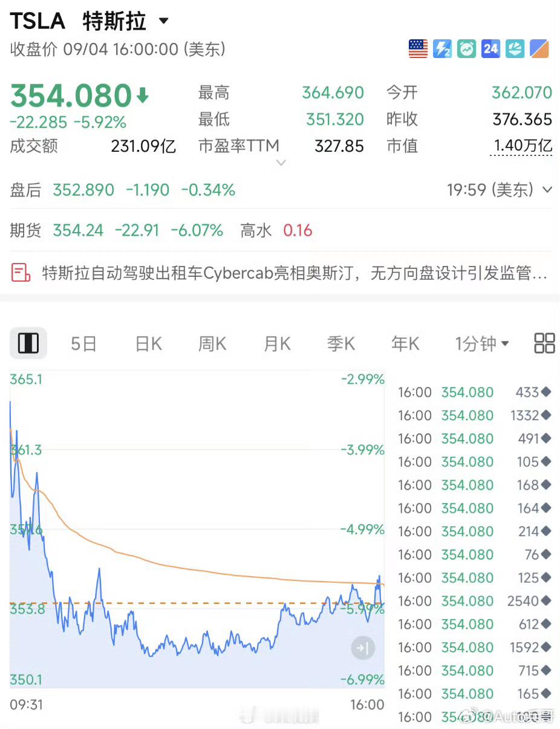The image size is (560, 729).
Task: Tap the green round badge icon
Action: coord(466,48)
